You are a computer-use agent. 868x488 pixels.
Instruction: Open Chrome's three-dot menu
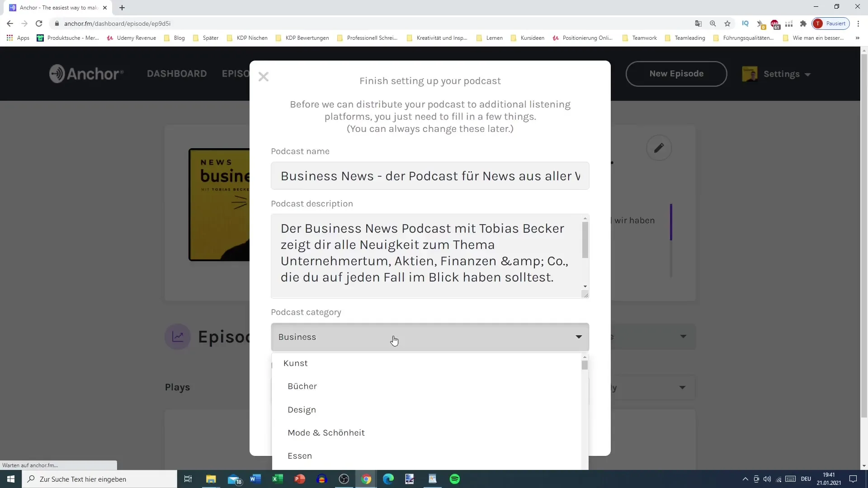click(x=858, y=23)
